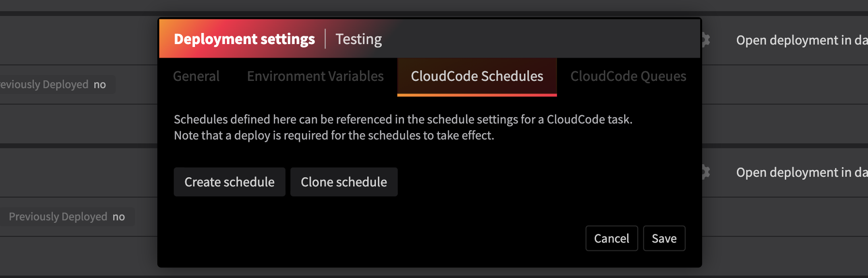Open the lower "Open deployment in" link
This screenshot has height=278, width=868.
coord(801,172)
